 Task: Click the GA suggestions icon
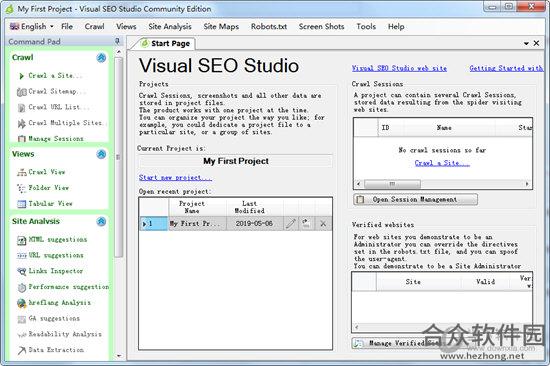21,319
